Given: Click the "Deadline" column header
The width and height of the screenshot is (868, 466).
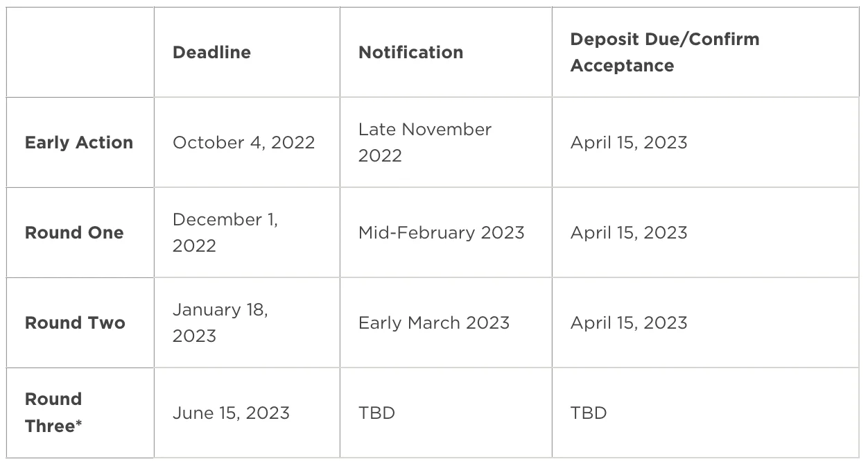Looking at the screenshot, I should (x=211, y=52).
